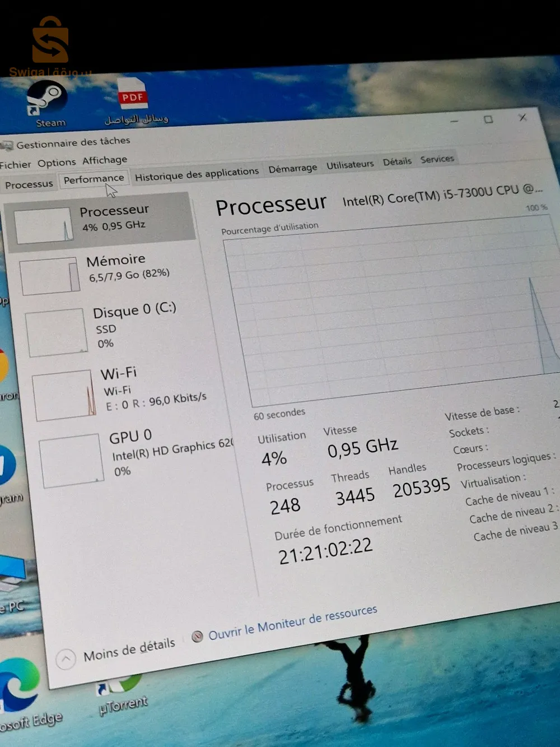
Task: Click the Cœurs label
Action: 470,449
